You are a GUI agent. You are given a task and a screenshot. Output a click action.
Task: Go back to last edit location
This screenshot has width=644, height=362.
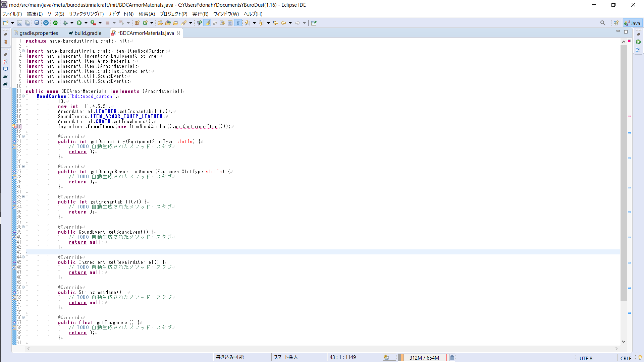click(x=275, y=23)
